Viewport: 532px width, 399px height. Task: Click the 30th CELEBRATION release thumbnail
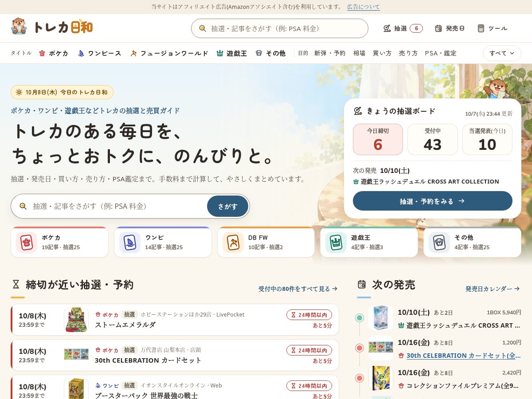click(x=381, y=348)
